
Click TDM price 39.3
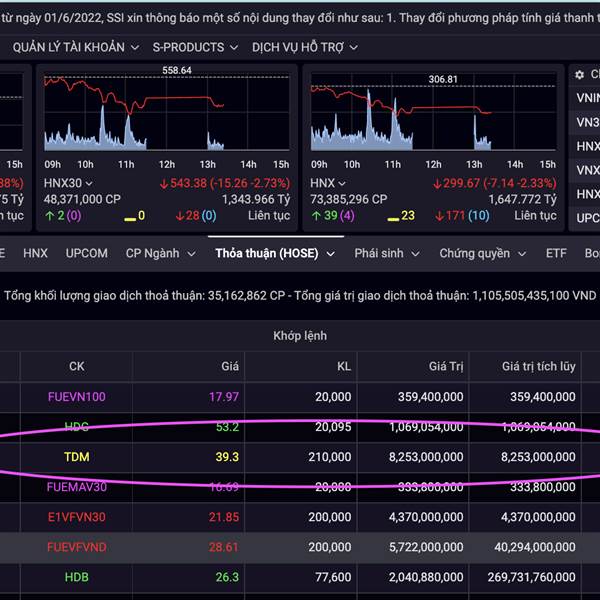[x=227, y=457]
